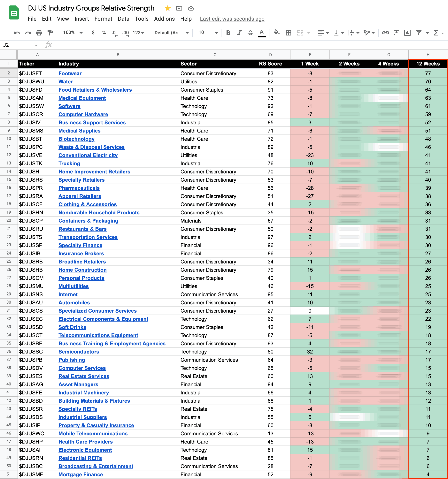The height and width of the screenshot is (479, 448).
Task: Star the document
Action: [x=167, y=8]
